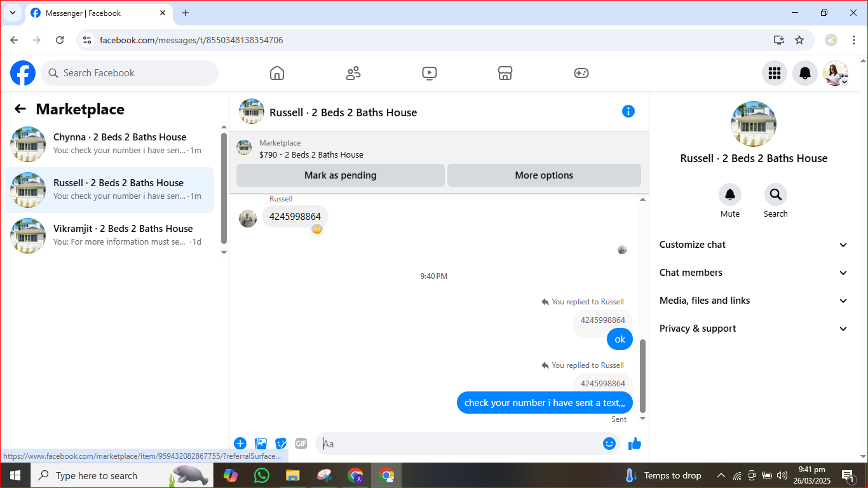Open the Video (Watch) icon

(430, 73)
